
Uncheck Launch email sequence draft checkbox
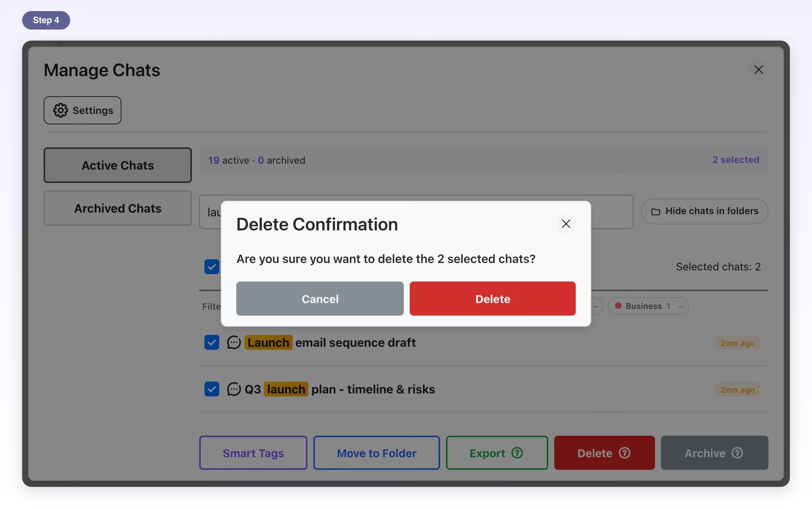coord(212,342)
